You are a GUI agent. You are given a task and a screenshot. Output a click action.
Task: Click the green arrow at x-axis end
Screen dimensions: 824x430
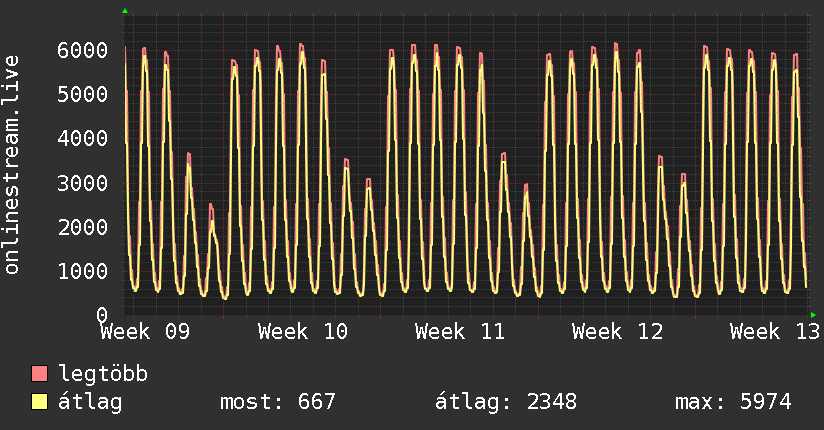813,315
